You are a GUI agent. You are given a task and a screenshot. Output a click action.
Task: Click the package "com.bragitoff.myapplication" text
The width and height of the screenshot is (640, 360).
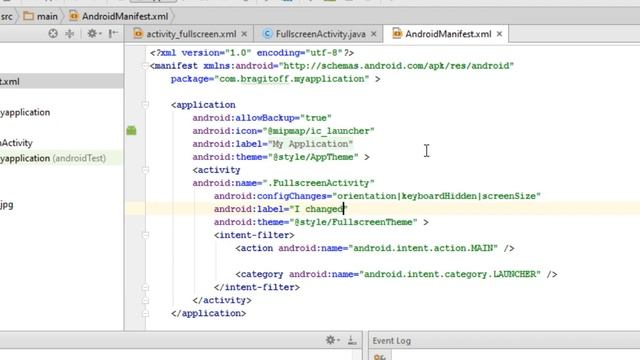click(x=291, y=79)
